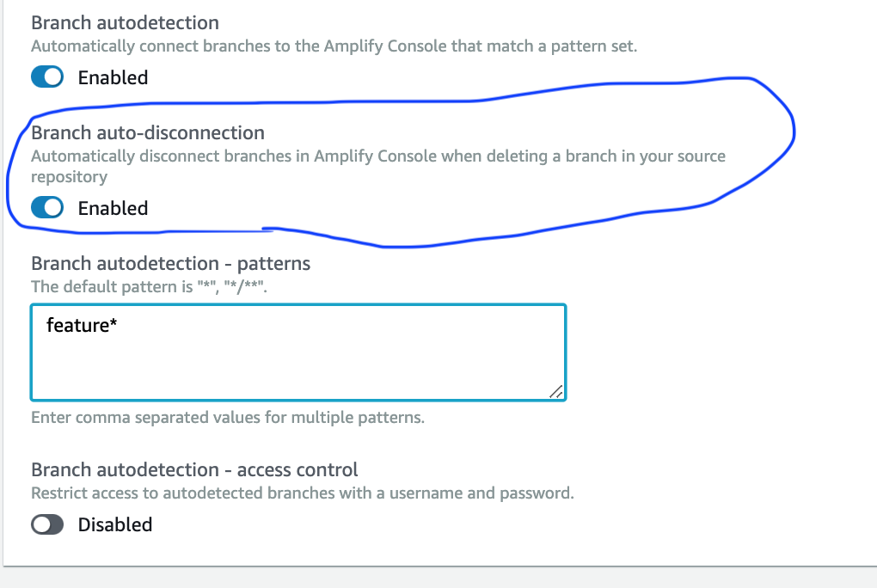Click the Branch autodetection - patterns label

tap(170, 263)
